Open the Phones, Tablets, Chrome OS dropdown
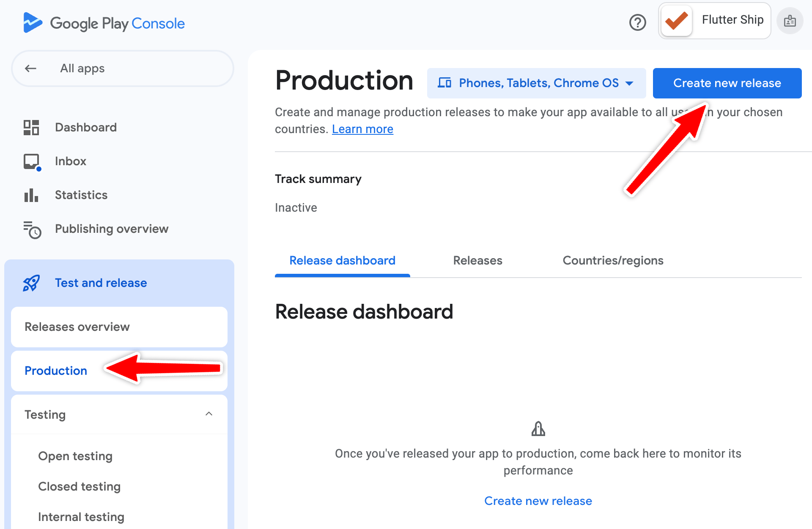Viewport: 812px width, 529px height. point(536,83)
